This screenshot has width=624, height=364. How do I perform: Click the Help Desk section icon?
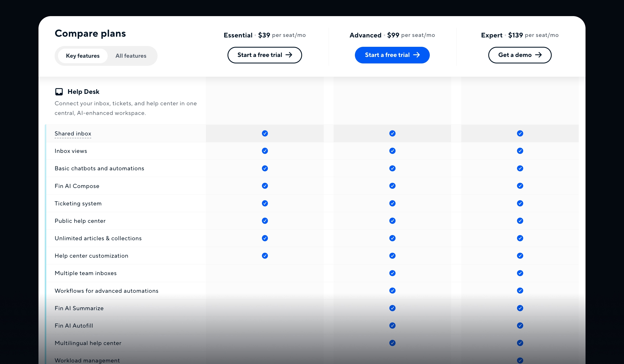(59, 92)
